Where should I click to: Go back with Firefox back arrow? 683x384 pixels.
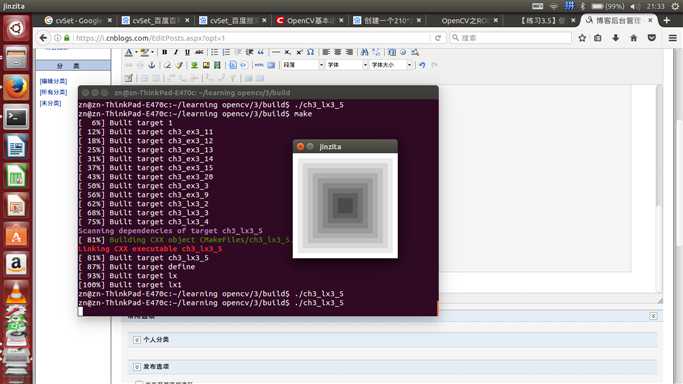[43, 38]
